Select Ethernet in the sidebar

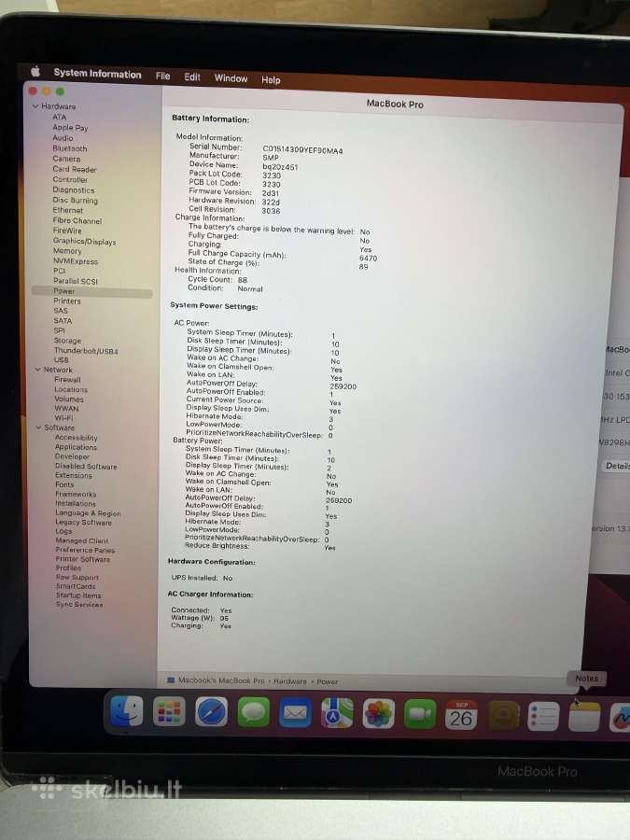tap(68, 210)
